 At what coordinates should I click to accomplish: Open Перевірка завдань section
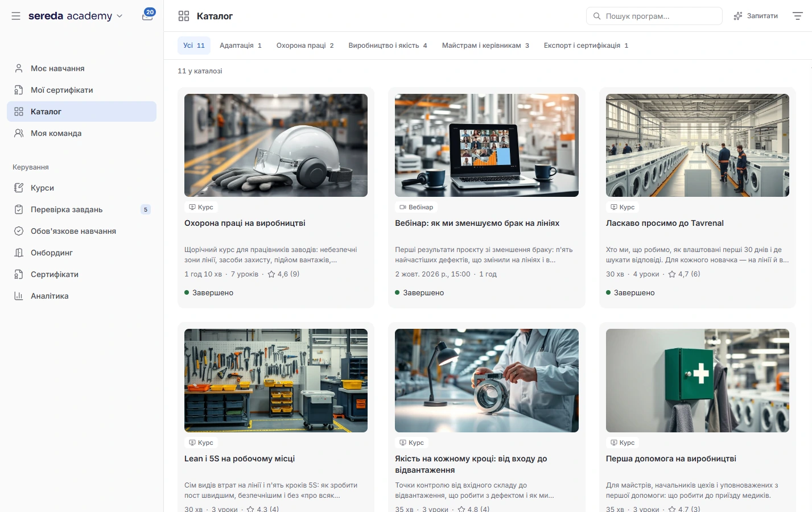click(x=81, y=209)
